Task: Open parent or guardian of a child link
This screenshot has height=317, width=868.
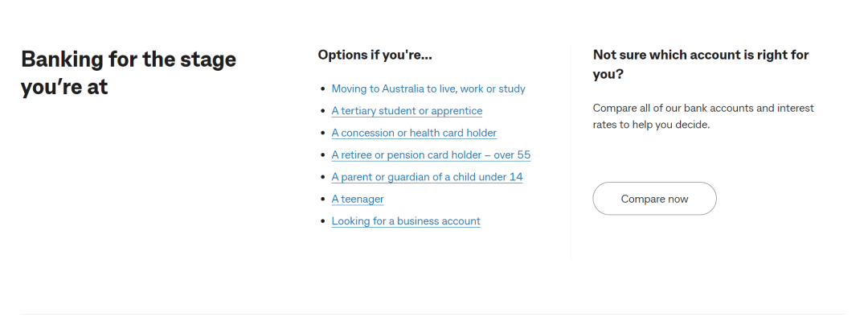Action: pos(428,177)
